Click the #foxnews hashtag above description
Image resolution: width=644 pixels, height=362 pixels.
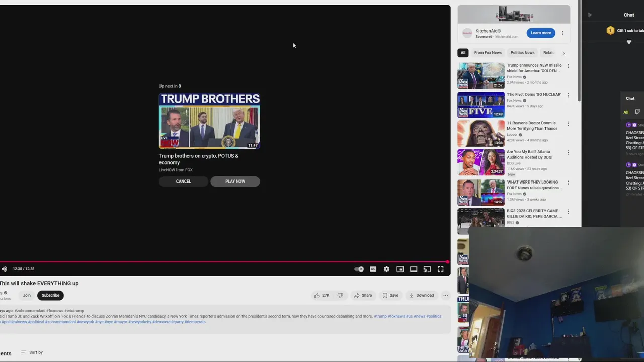pos(55,311)
